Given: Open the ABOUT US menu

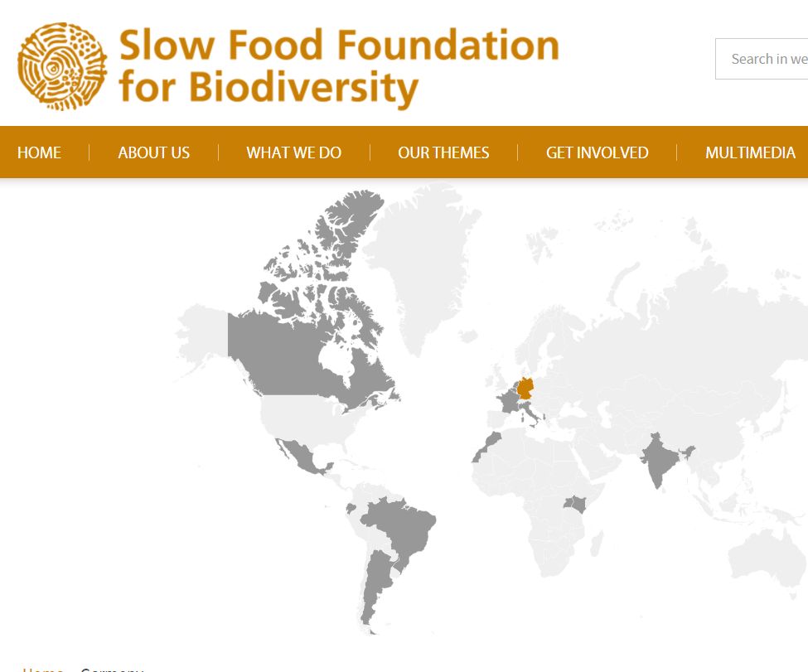Looking at the screenshot, I should (x=153, y=152).
